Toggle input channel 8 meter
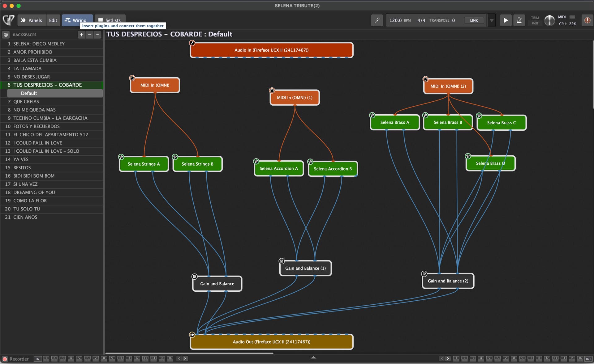 [x=104, y=358]
